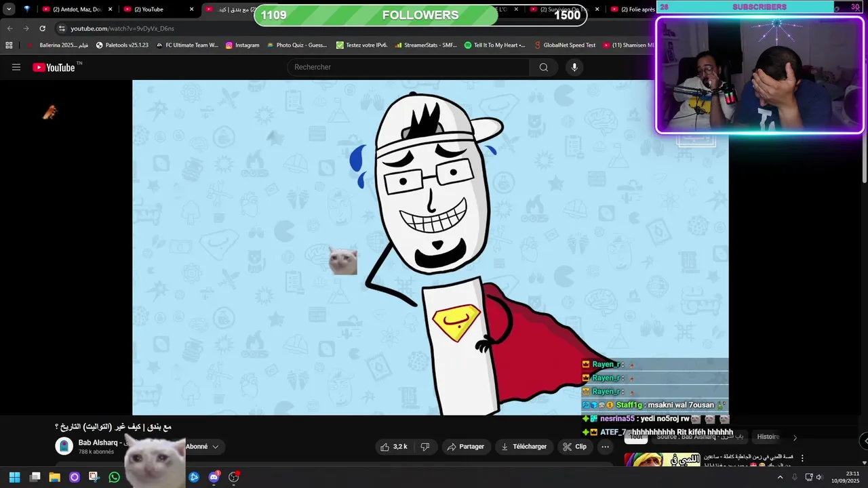This screenshot has height=488, width=868.
Task: Like the video showing 3,2 k
Action: (x=394, y=447)
